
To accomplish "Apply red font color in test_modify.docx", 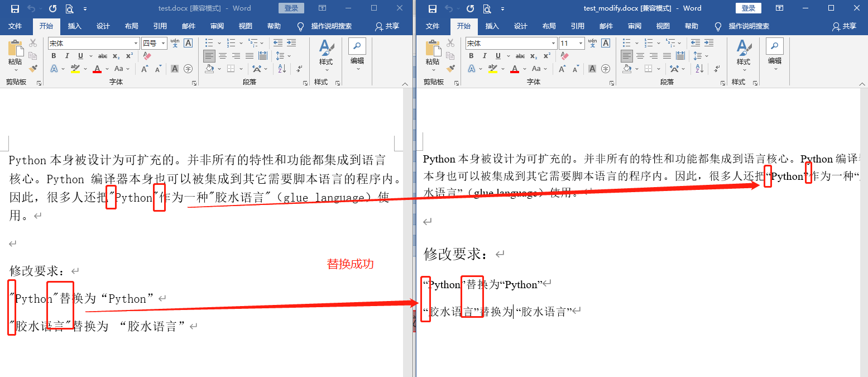I will tap(515, 69).
